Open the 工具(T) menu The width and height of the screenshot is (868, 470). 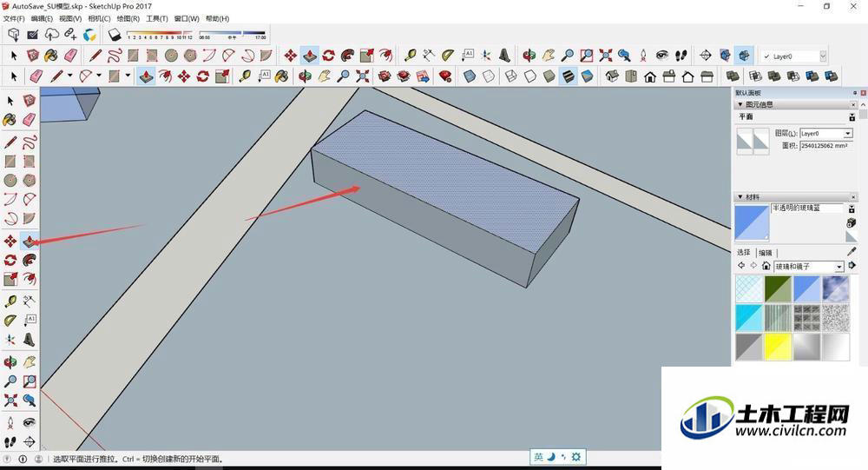click(156, 19)
